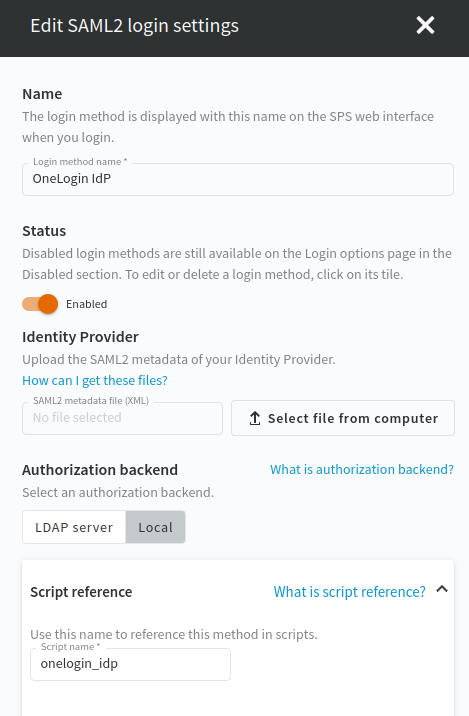
Task: Click the No file selected metadata field
Action: pos(122,418)
